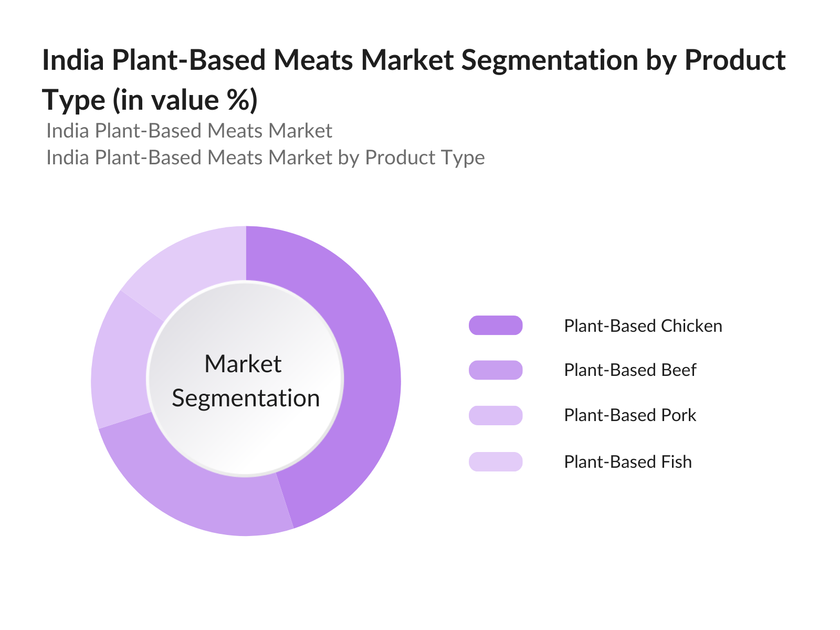Image resolution: width=840 pixels, height=630 pixels.
Task: Click the bold chart title heading
Action: [413, 60]
